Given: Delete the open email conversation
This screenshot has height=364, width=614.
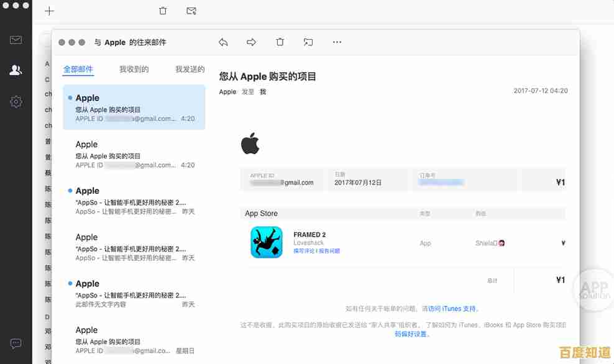Looking at the screenshot, I should [x=280, y=42].
